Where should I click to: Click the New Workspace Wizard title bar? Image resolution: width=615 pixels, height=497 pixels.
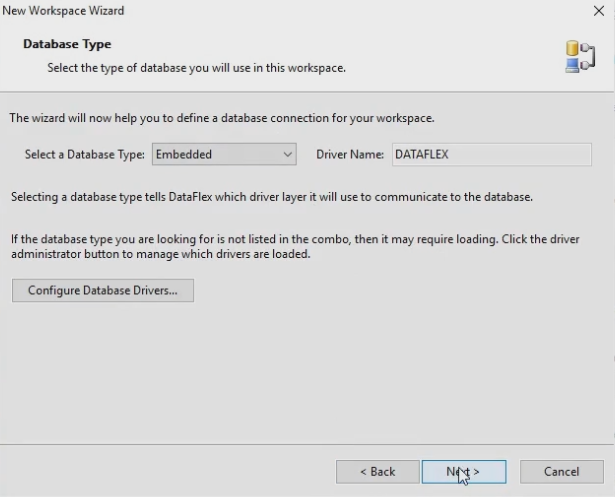point(250,11)
